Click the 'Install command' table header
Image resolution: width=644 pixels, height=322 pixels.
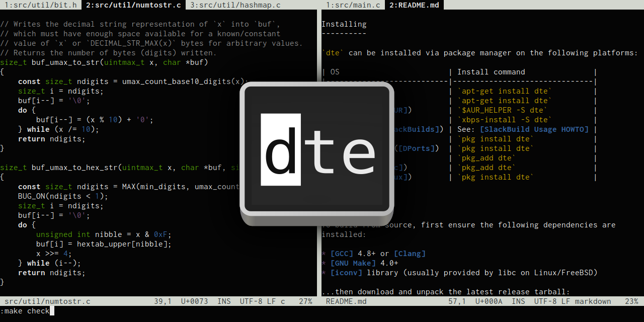[x=491, y=72]
